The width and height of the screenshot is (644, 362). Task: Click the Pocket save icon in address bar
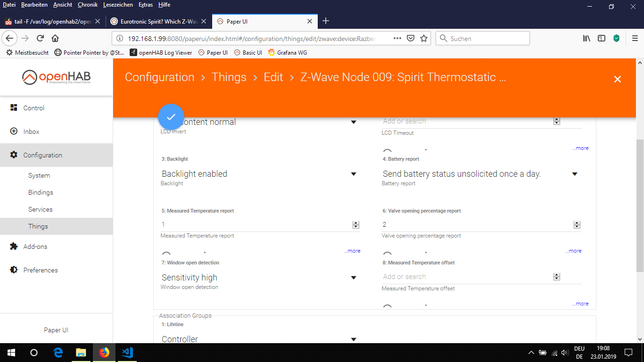(411, 38)
